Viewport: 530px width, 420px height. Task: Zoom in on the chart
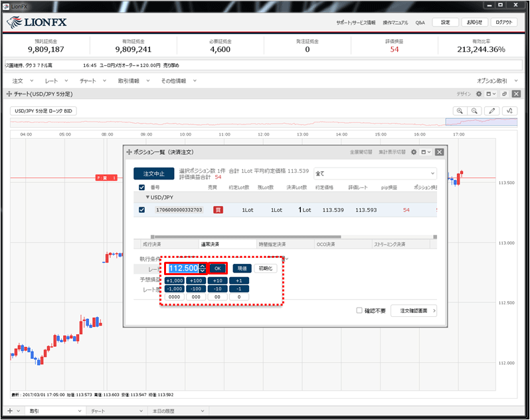coord(460,111)
